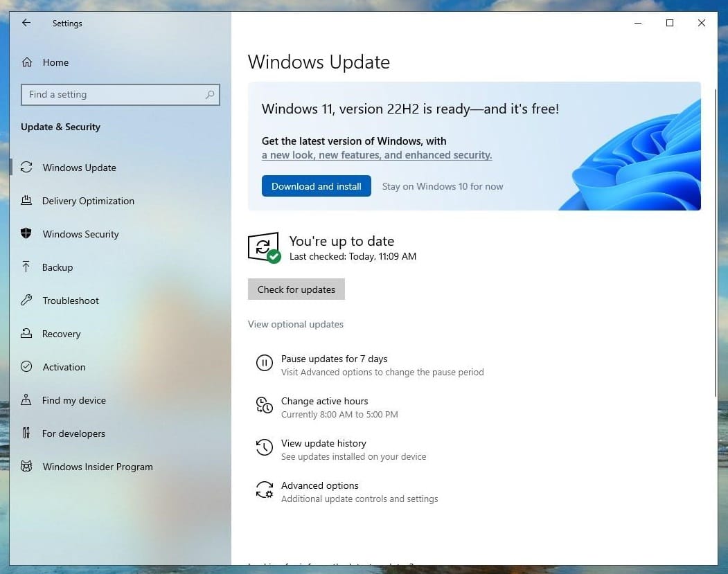Click the 'You're up to date' status text

tap(341, 241)
